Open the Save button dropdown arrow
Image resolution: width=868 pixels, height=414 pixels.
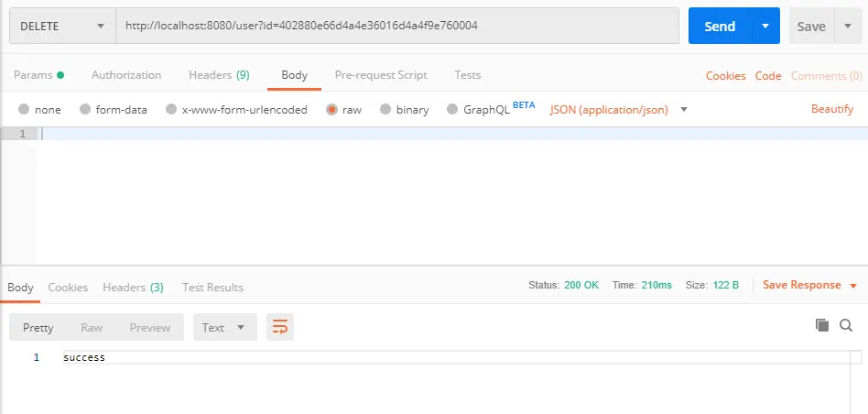coord(848,26)
